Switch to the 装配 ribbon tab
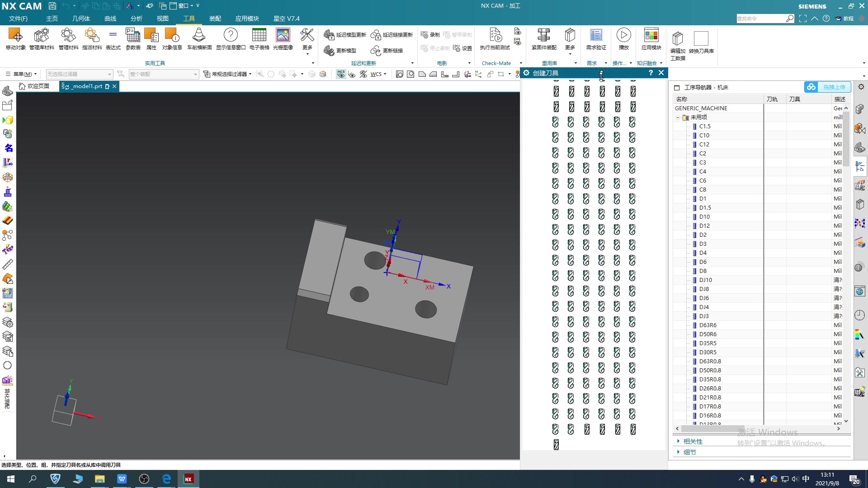The height and width of the screenshot is (488, 868). (x=215, y=19)
